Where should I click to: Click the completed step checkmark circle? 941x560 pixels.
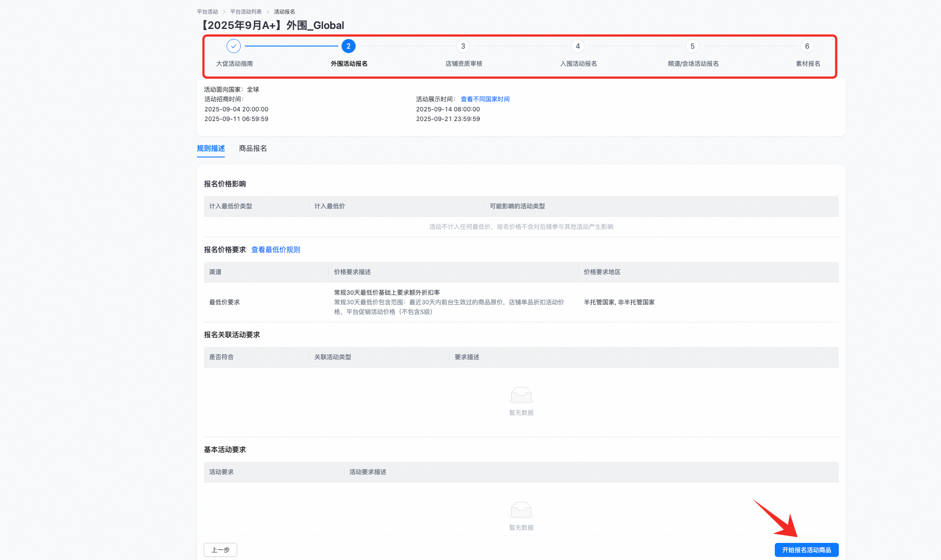point(233,46)
